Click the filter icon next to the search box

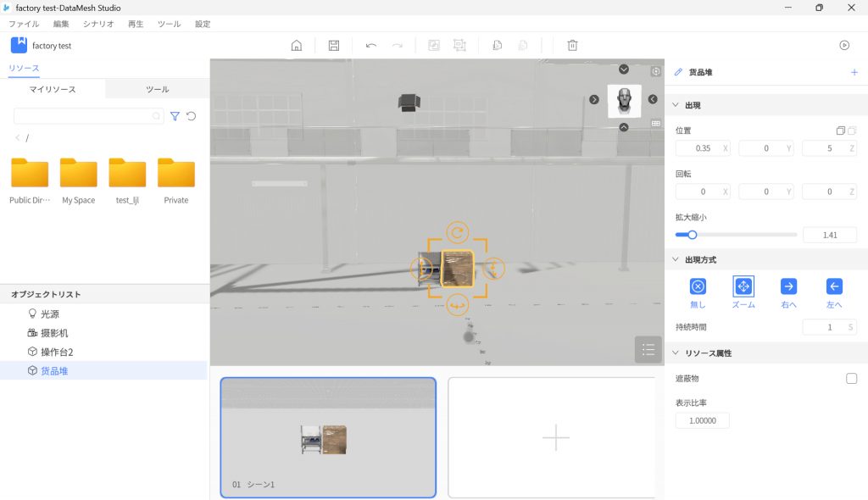click(x=175, y=116)
